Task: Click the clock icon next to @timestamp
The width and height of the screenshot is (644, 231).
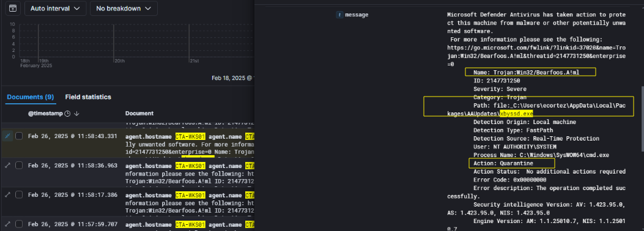Action: [67, 113]
